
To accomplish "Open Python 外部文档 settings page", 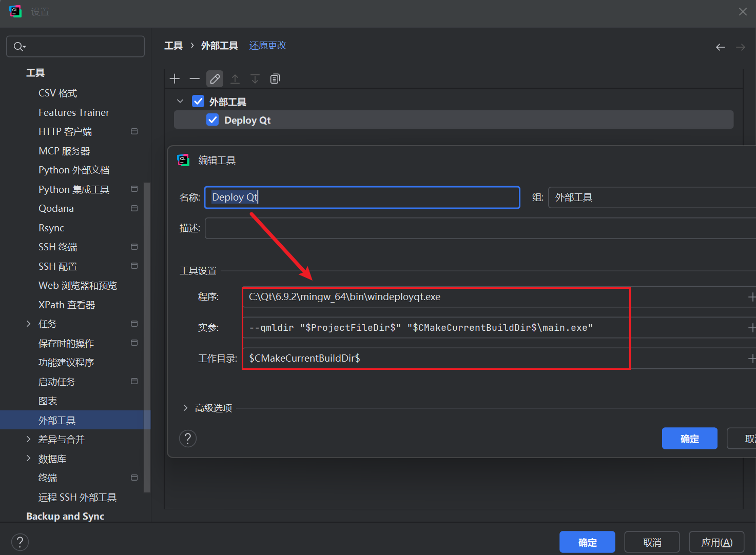I will click(x=74, y=170).
